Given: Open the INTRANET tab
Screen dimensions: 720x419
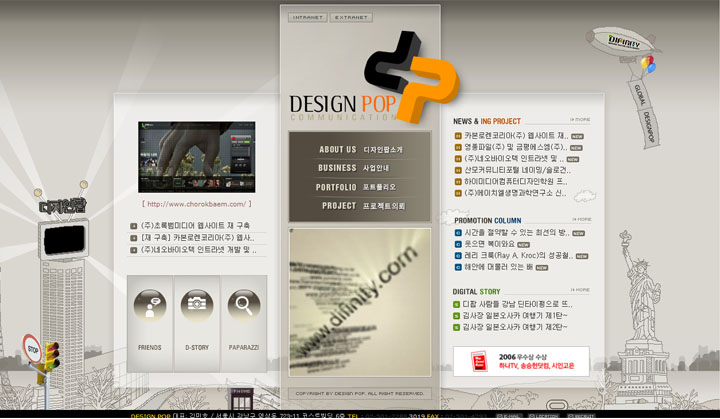Looking at the screenshot, I should click(308, 17).
